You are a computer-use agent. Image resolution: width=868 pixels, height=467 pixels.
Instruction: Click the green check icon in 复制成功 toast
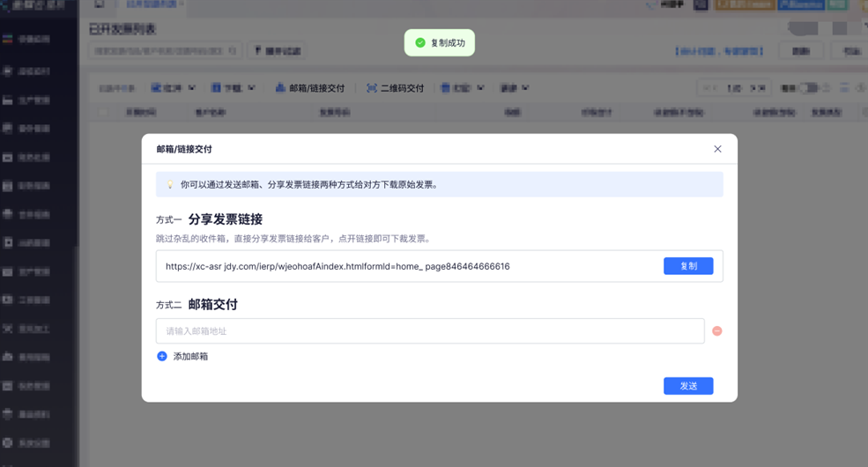pyautogui.click(x=420, y=42)
